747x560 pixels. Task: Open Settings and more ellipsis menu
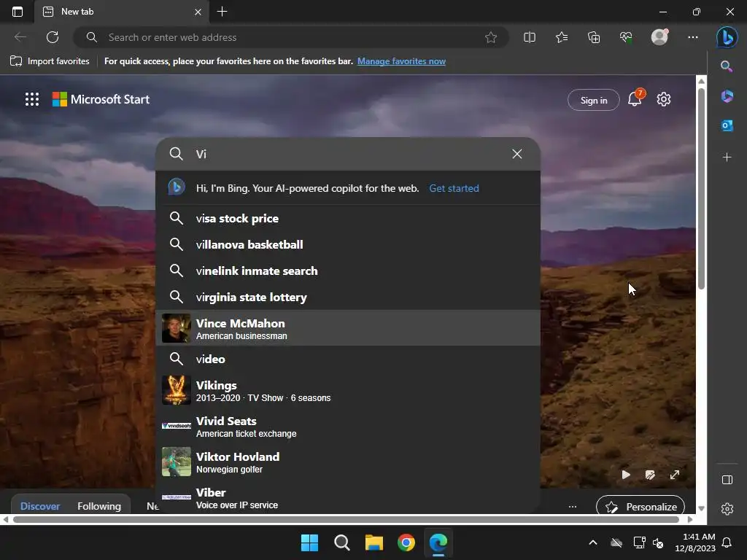click(x=693, y=37)
